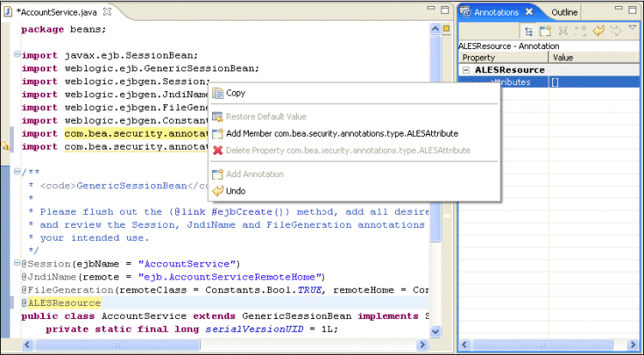Click the Add Member icon in context menu
The height and width of the screenshot is (355, 644).
[x=218, y=134]
